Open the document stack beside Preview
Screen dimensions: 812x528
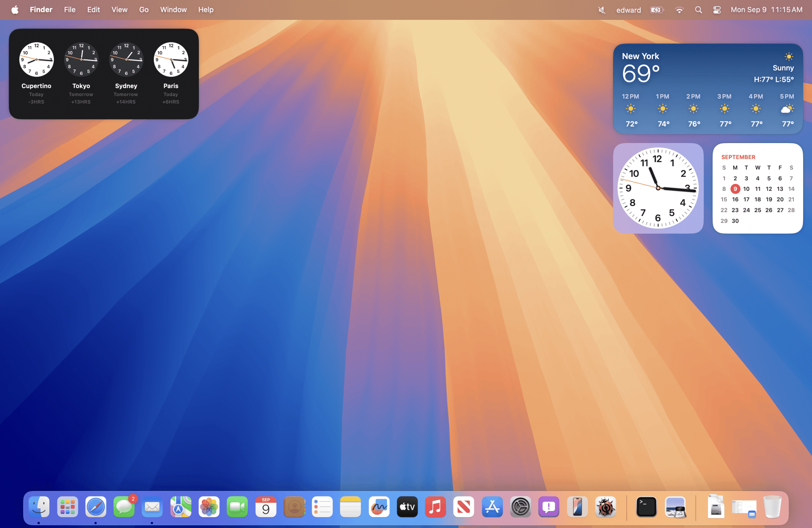point(716,506)
